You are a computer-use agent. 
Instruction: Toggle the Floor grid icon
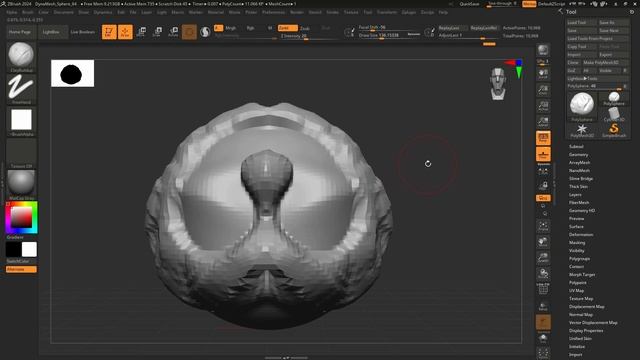click(543, 154)
